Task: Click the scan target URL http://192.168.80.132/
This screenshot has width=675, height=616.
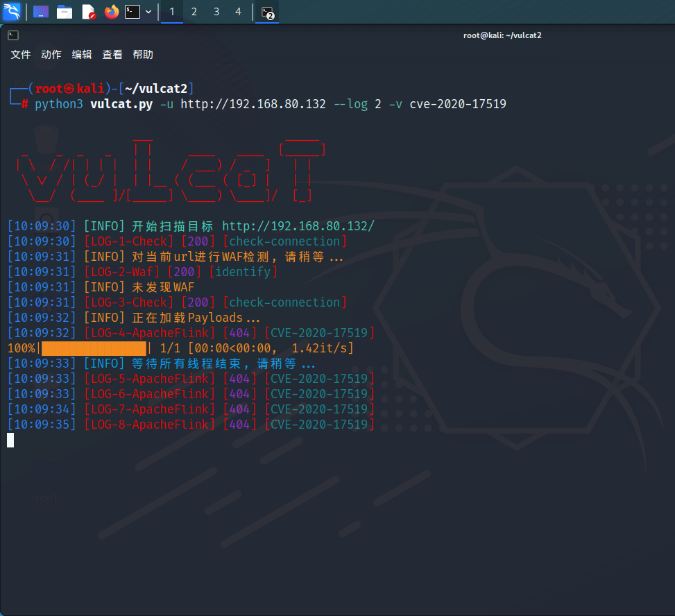Action: [298, 226]
